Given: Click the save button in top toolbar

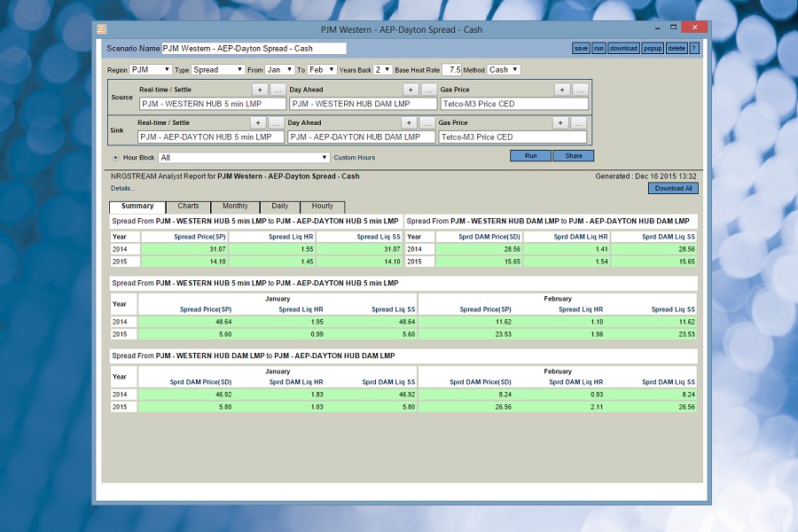Looking at the screenshot, I should click(581, 49).
